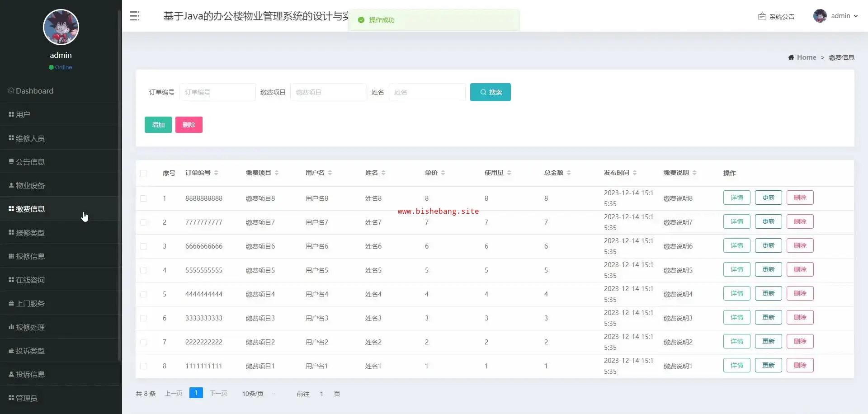Click the 报修信息 sidebar icon
The width and height of the screenshot is (868, 414).
pyautogui.click(x=11, y=256)
